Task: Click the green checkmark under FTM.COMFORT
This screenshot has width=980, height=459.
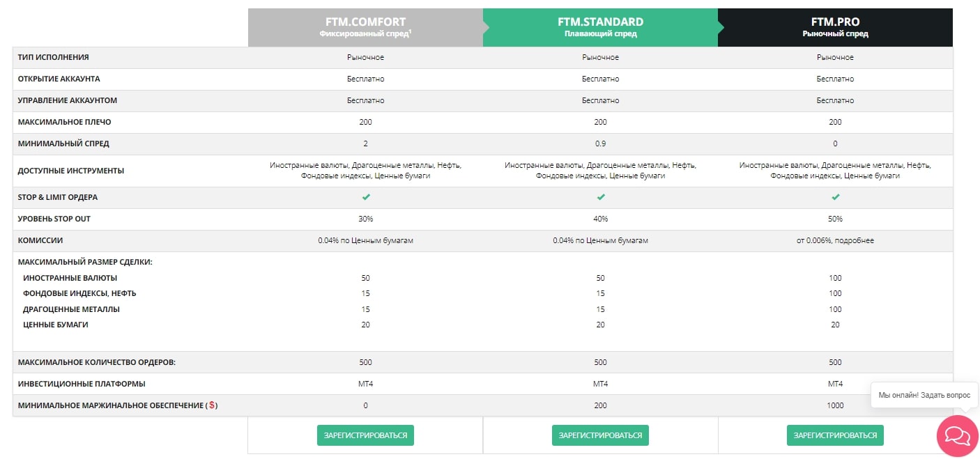Action: point(365,197)
